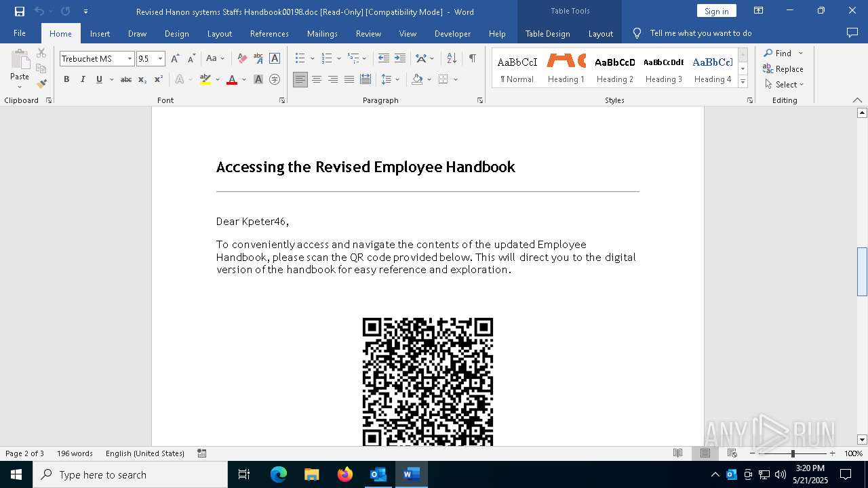Center the paragraph text
Viewport: 868px width, 488px height.
317,79
